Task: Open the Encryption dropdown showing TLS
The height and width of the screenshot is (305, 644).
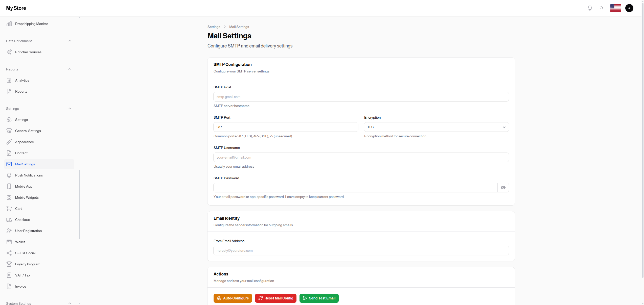Action: coord(436,127)
